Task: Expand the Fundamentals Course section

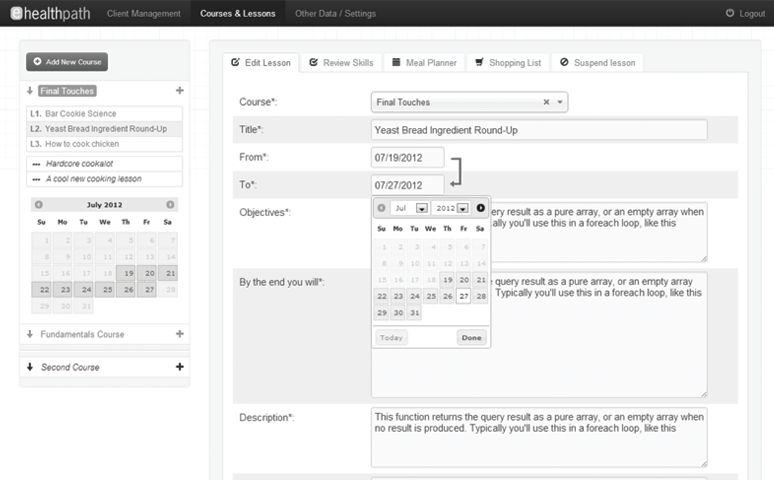Action: [x=82, y=334]
